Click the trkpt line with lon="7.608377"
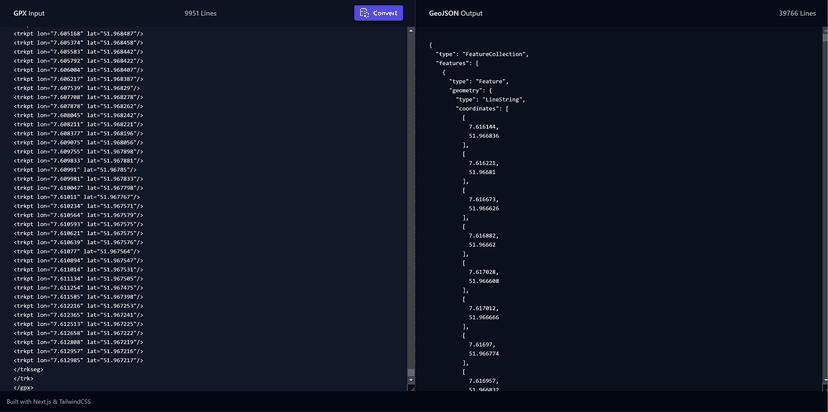Viewport: 828px width, 412px height. click(x=78, y=133)
